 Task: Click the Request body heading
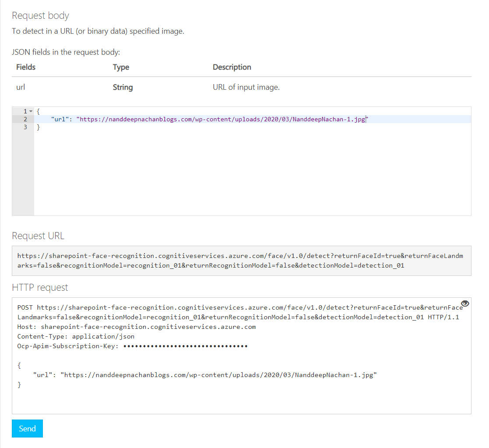click(40, 16)
